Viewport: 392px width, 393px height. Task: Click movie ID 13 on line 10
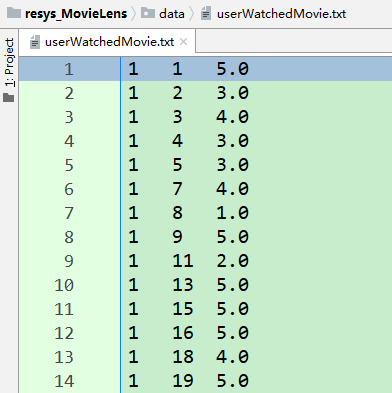point(183,285)
